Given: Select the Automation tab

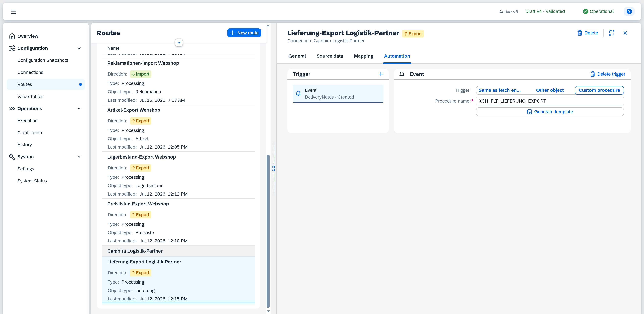Looking at the screenshot, I should (397, 56).
